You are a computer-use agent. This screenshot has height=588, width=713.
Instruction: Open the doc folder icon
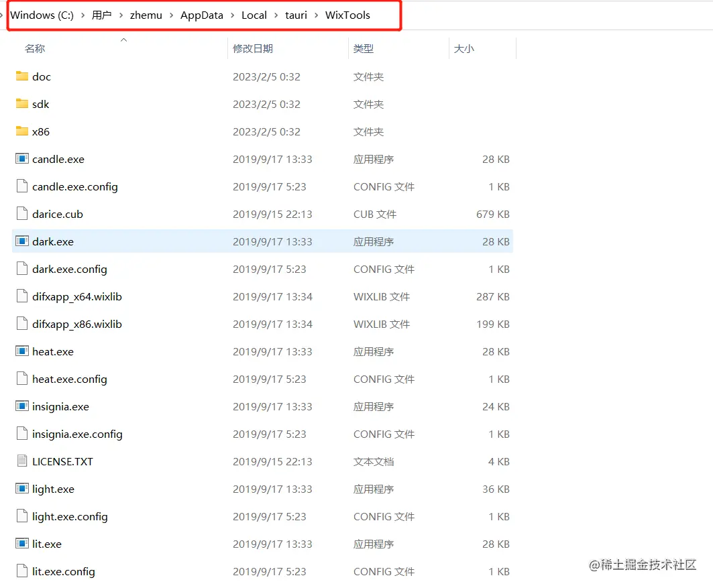[x=22, y=76]
